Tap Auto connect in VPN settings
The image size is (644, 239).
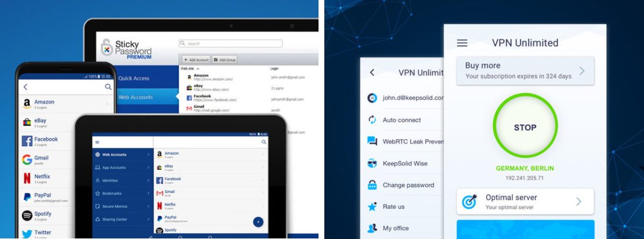point(402,120)
